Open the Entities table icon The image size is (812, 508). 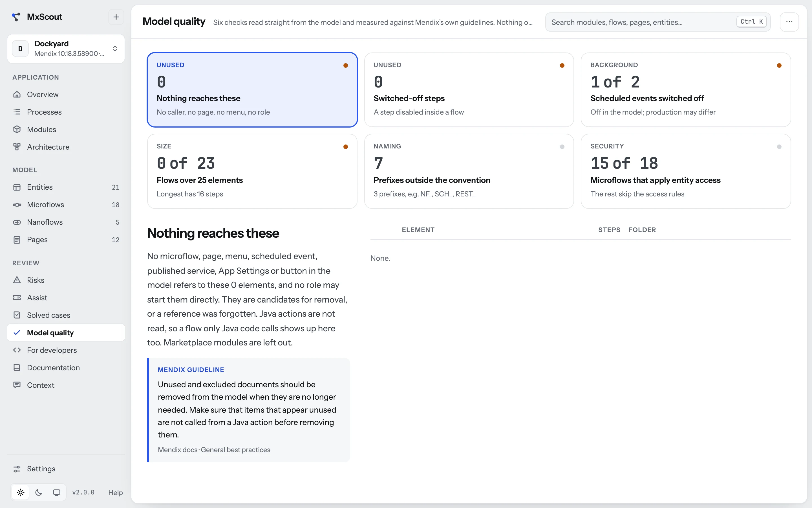(17, 187)
